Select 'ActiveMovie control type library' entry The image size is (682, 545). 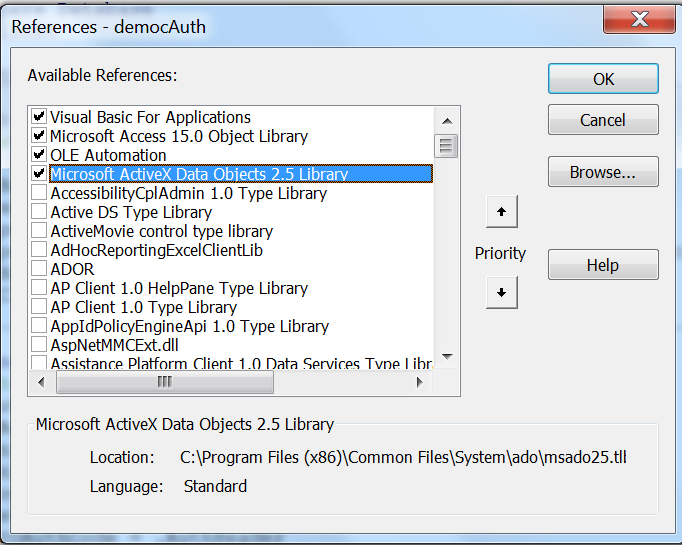pyautogui.click(x=161, y=231)
